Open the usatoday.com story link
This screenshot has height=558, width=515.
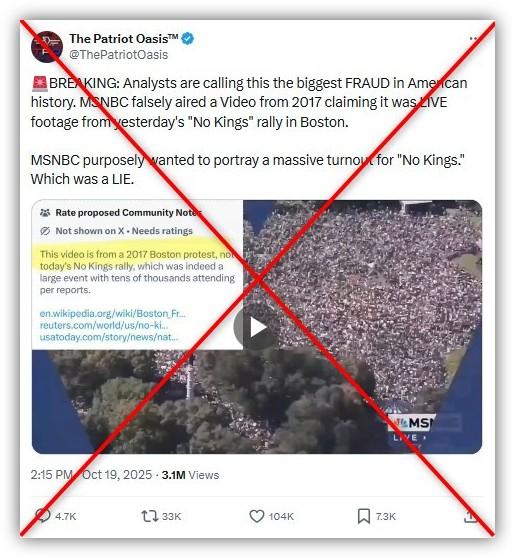pyautogui.click(x=109, y=337)
